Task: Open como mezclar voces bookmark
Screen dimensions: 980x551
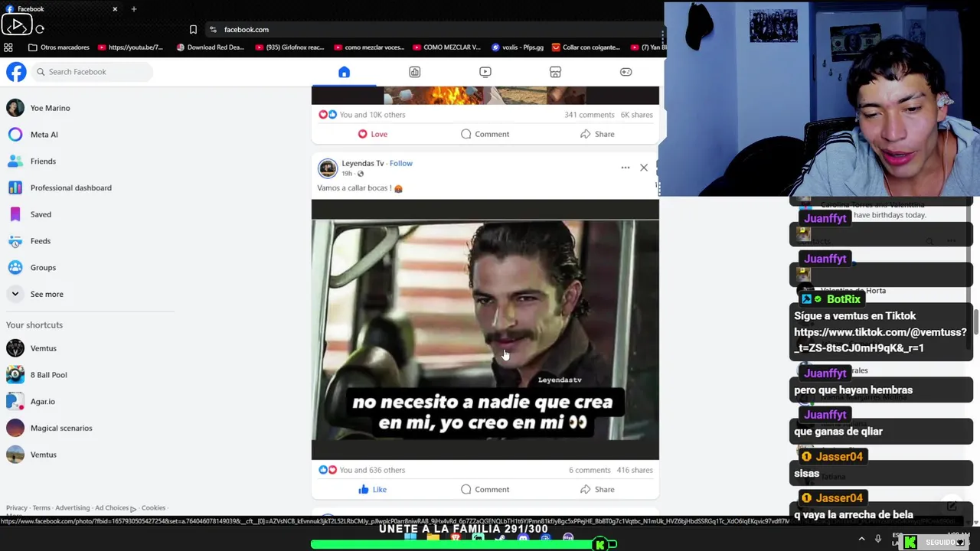Action: pyautogui.click(x=369, y=47)
